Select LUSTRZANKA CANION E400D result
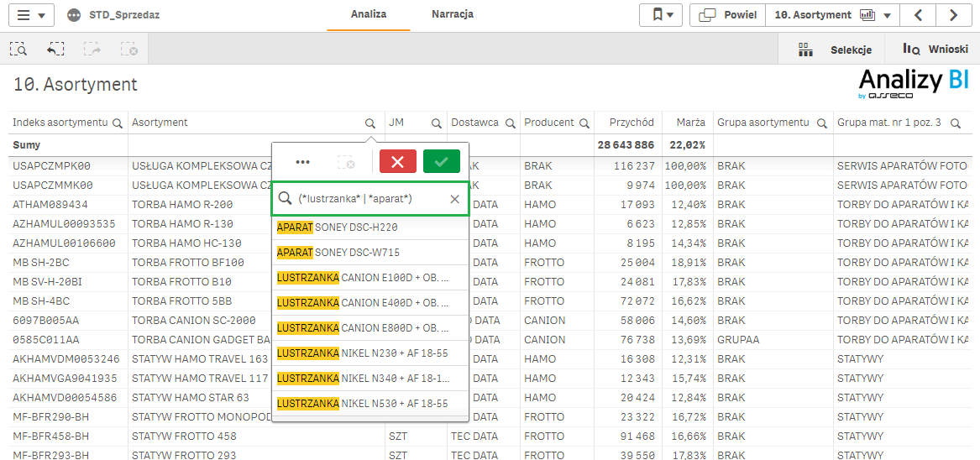 click(370, 303)
